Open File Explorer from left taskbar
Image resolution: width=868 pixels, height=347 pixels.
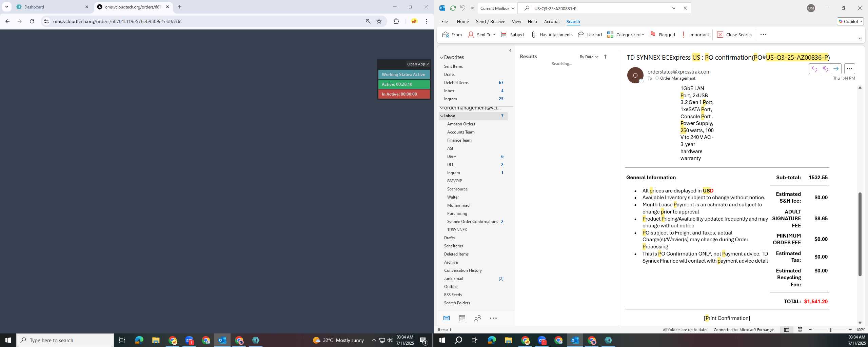156,340
